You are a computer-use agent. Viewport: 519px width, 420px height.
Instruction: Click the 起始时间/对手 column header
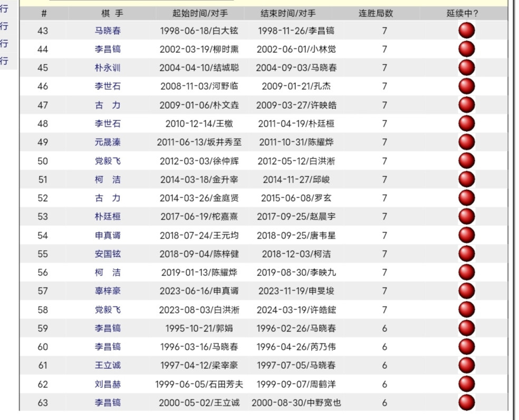pyautogui.click(x=200, y=13)
